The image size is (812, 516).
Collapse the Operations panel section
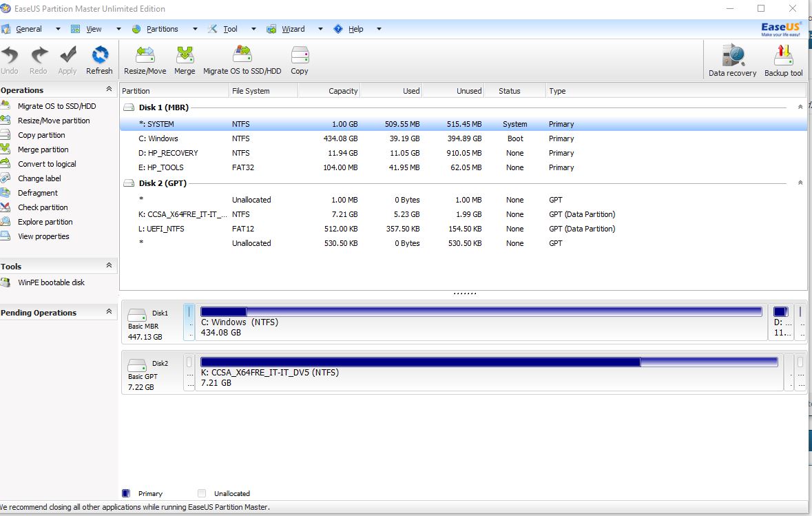click(109, 89)
